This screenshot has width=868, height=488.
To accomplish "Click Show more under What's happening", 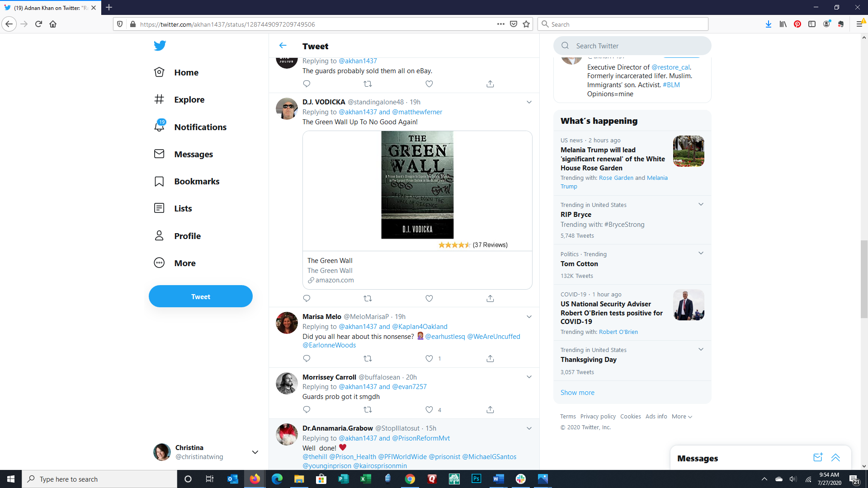I will click(577, 392).
